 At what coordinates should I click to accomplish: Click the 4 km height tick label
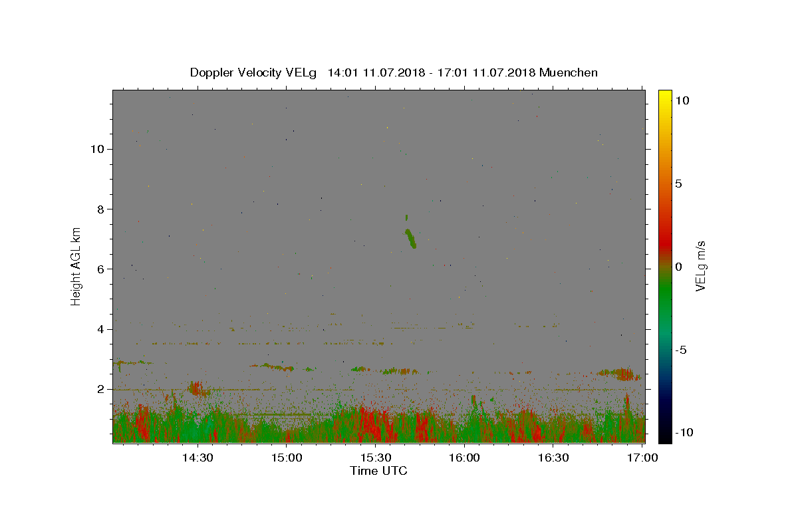(102, 329)
